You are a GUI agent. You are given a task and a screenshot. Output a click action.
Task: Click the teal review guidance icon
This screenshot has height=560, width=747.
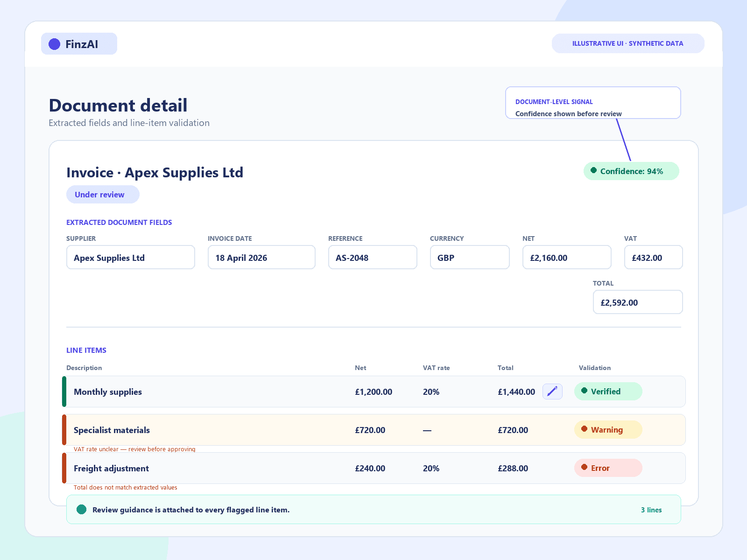pyautogui.click(x=82, y=510)
